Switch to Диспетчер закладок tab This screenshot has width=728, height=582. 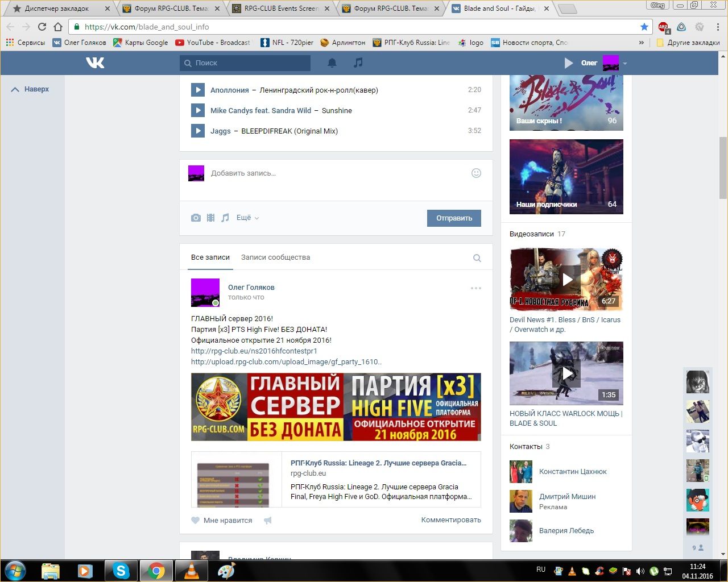[57, 9]
